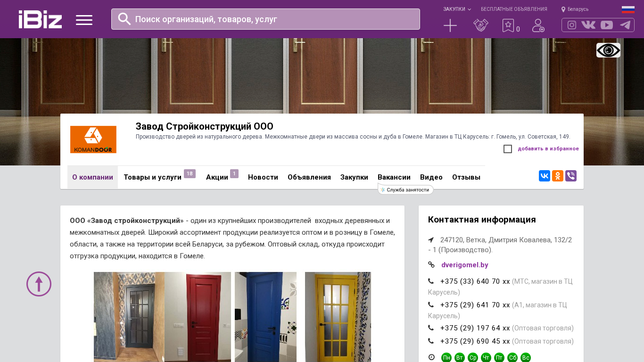Select the Пн weekday pill

pos(446,358)
